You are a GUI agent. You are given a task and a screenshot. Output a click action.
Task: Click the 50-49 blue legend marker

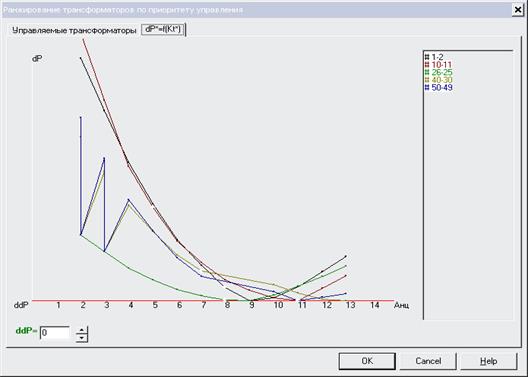[x=427, y=88]
